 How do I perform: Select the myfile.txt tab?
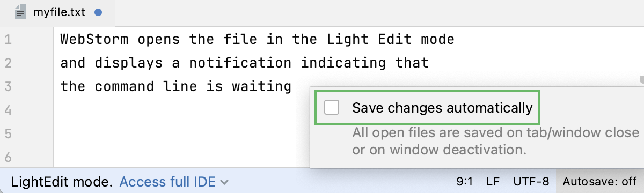(57, 12)
